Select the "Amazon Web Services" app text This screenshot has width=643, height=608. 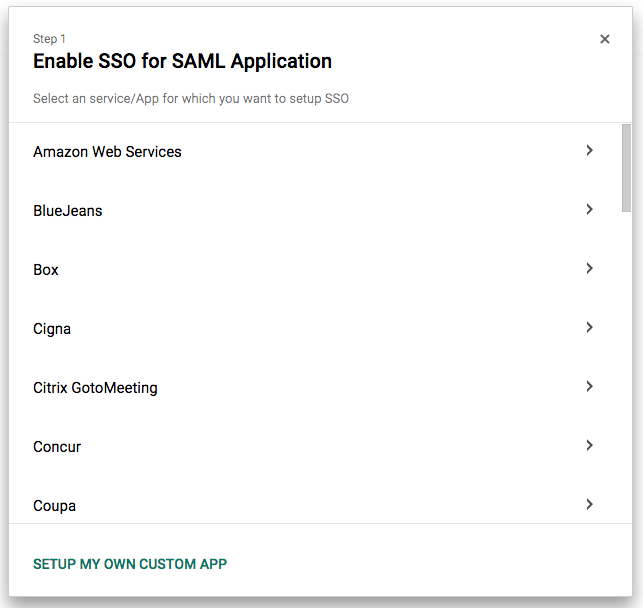click(107, 152)
